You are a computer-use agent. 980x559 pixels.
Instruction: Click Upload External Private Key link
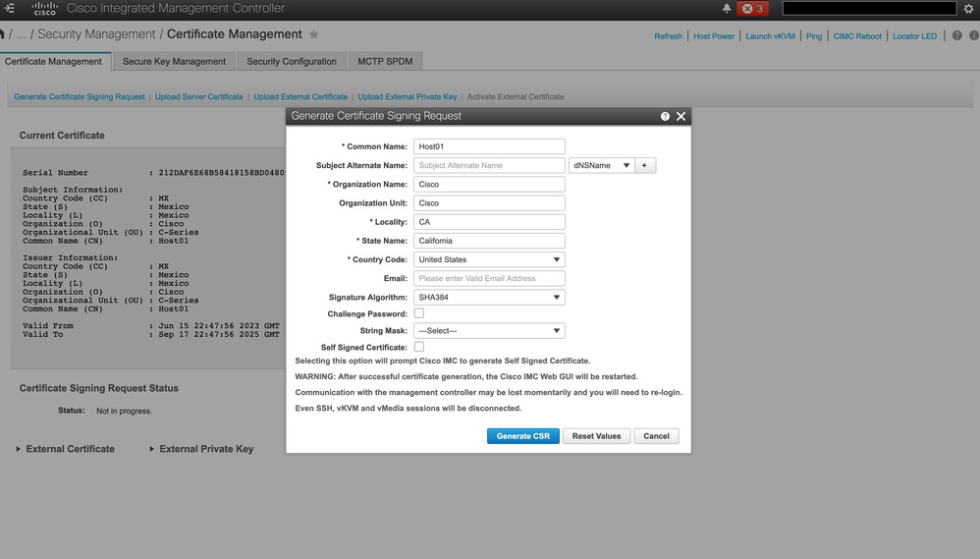(x=408, y=97)
